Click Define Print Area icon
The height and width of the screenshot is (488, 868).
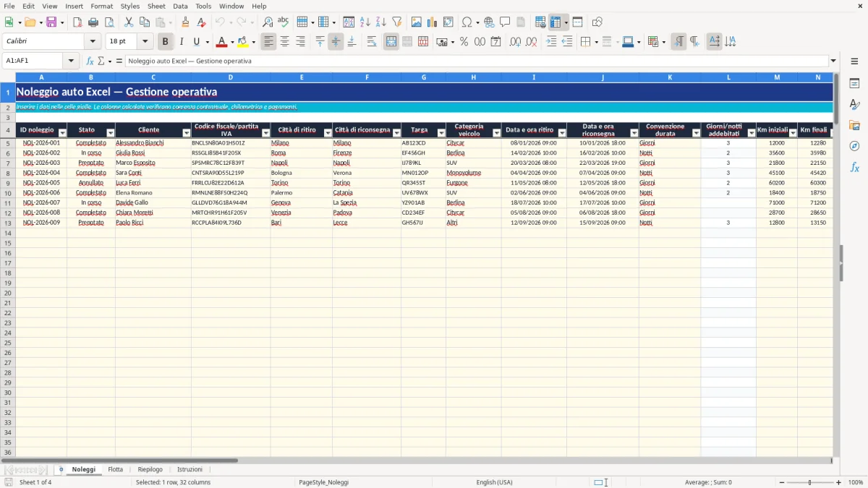click(540, 22)
